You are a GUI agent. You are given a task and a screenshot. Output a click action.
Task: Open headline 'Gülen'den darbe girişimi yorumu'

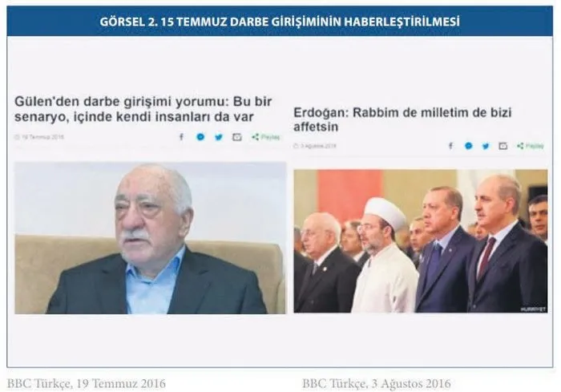point(143,109)
